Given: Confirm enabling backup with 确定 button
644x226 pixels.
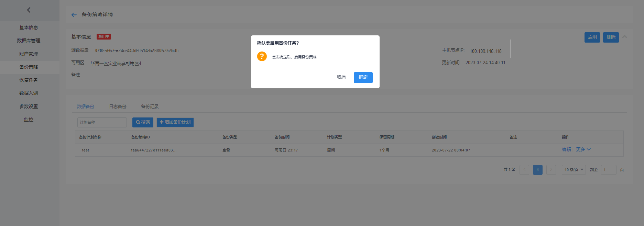Looking at the screenshot, I should 363,77.
